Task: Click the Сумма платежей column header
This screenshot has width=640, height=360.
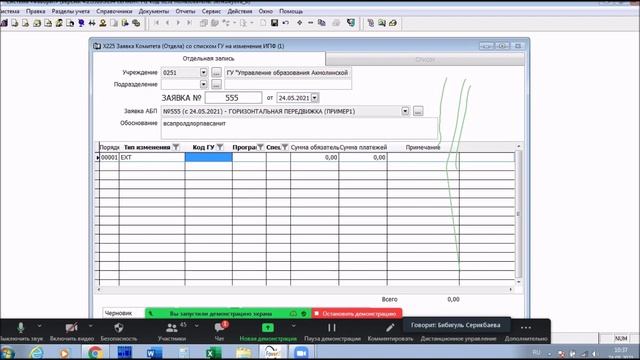Action: tap(363, 147)
